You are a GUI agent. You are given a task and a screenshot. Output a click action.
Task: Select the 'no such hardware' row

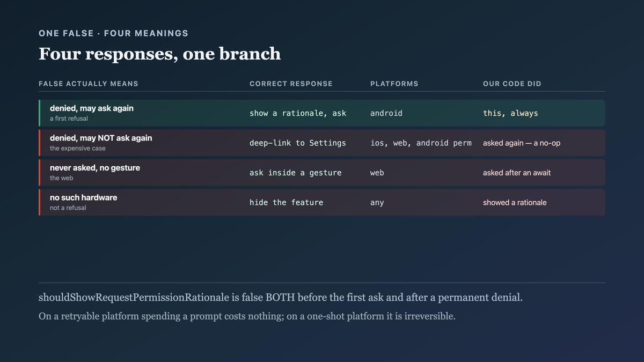[x=322, y=202]
